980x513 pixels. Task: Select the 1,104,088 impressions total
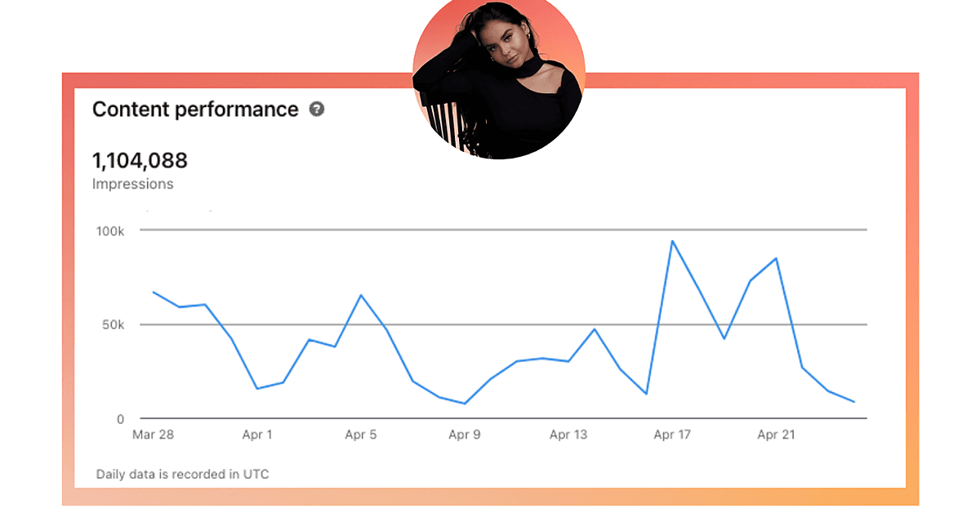(140, 160)
